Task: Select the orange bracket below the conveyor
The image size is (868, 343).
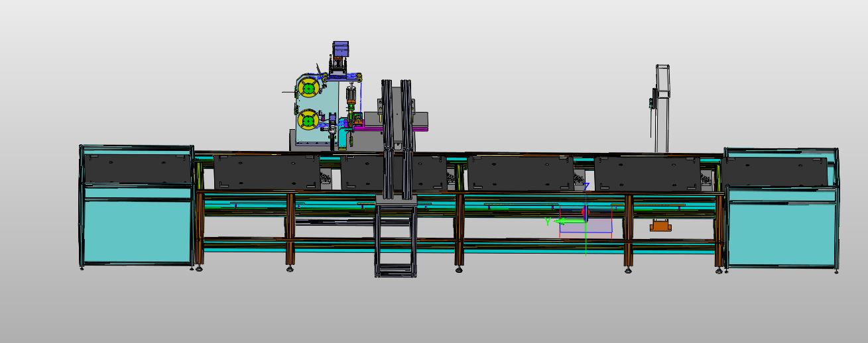Action: (660, 226)
